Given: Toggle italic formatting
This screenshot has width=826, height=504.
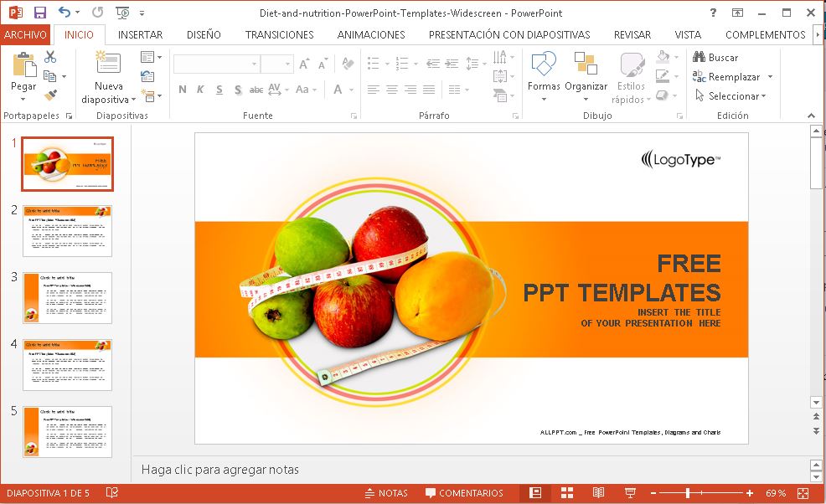Looking at the screenshot, I should point(201,89).
